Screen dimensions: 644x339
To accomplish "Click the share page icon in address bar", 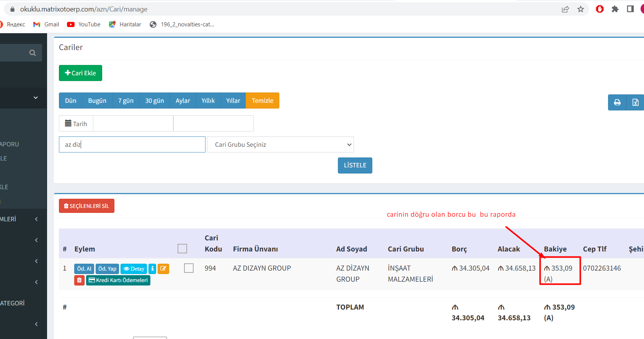I will tap(565, 9).
